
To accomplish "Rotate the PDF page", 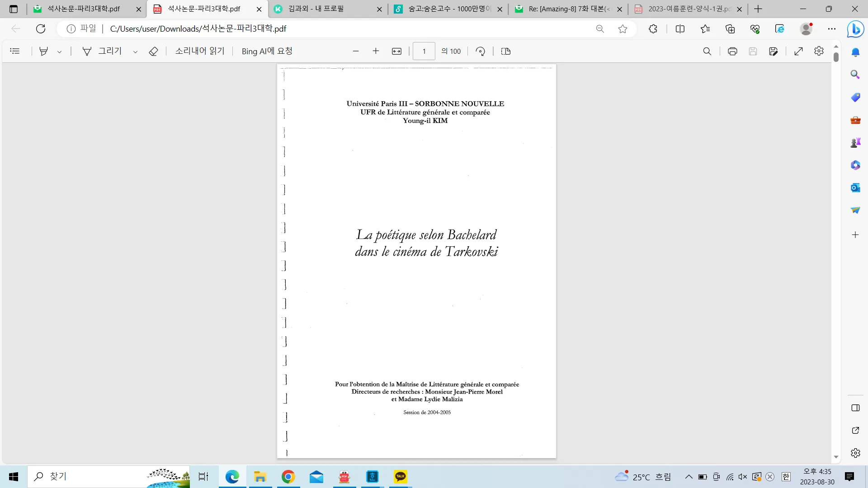I will (481, 51).
